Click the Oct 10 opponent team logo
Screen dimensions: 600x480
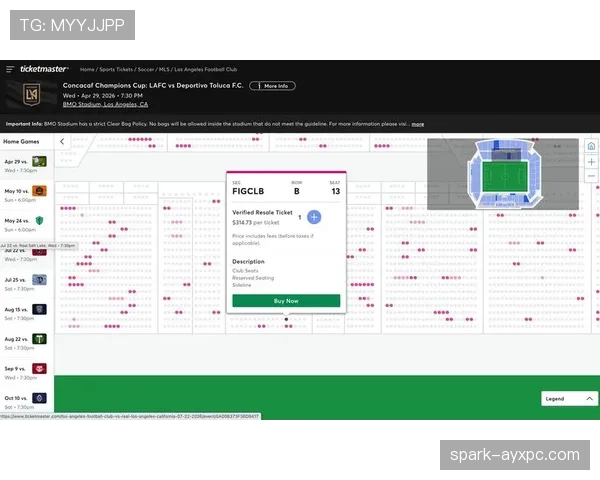pos(39,398)
